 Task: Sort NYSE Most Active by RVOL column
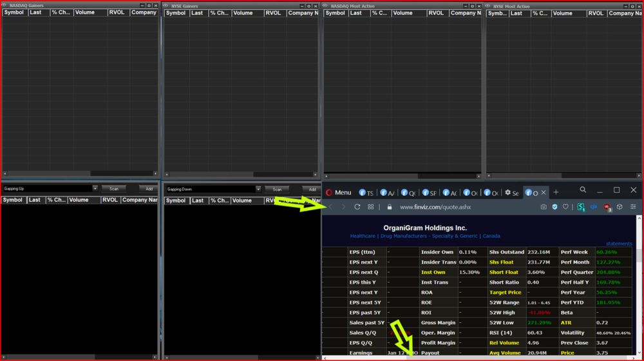(596, 14)
